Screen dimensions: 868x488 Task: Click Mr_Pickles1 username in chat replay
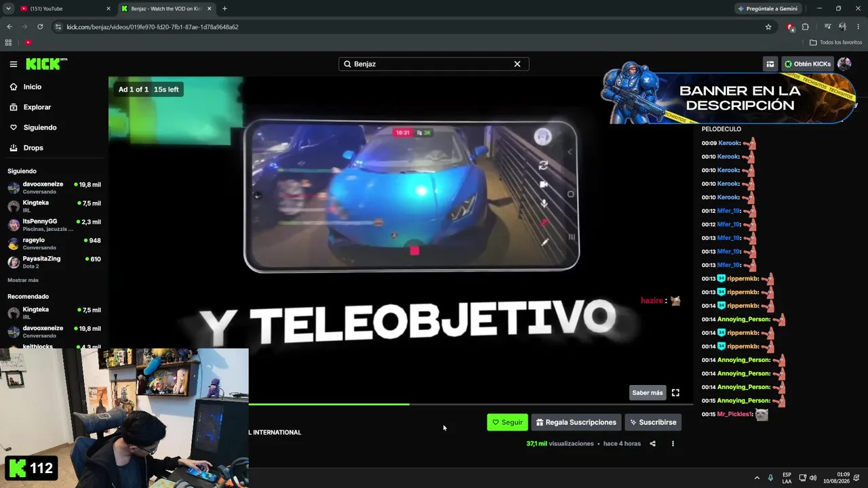[735, 414]
